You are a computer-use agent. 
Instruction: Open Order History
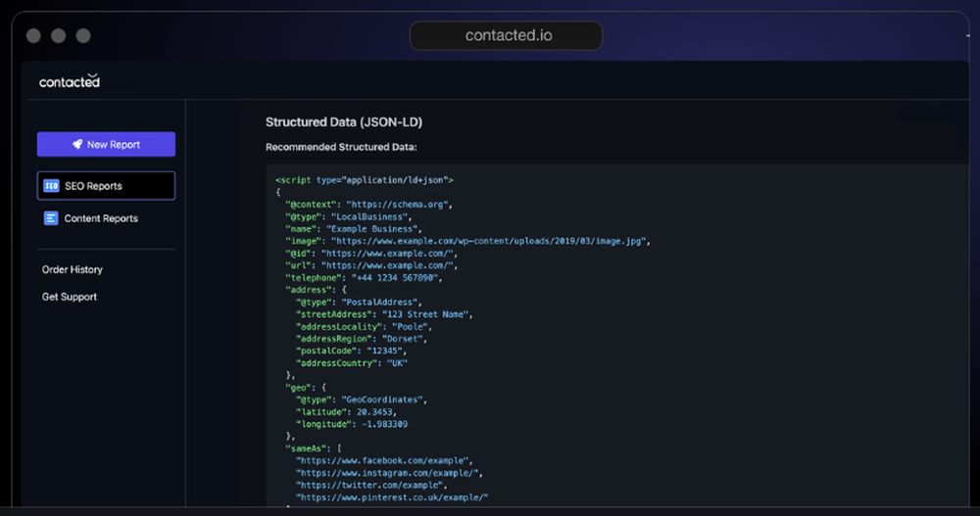coord(72,269)
